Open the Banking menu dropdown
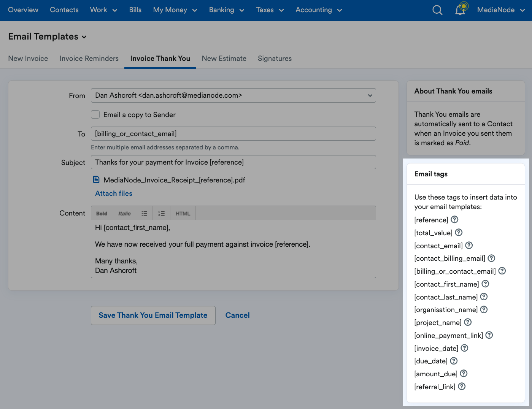 (227, 10)
